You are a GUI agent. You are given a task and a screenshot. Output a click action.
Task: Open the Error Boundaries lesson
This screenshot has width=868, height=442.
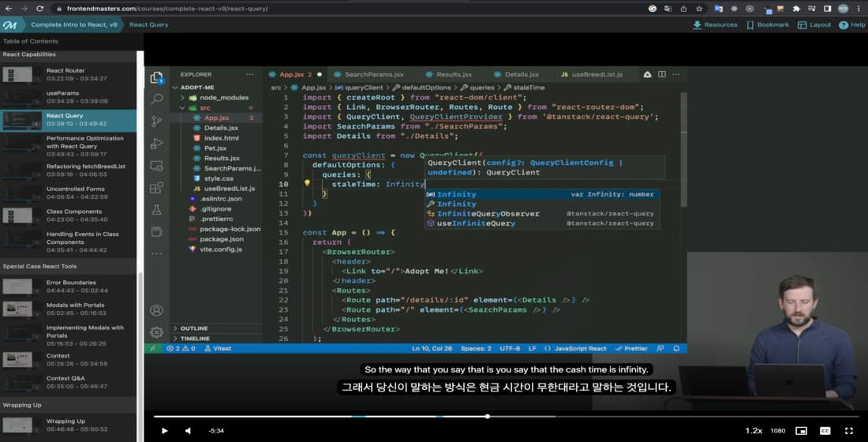click(68, 287)
